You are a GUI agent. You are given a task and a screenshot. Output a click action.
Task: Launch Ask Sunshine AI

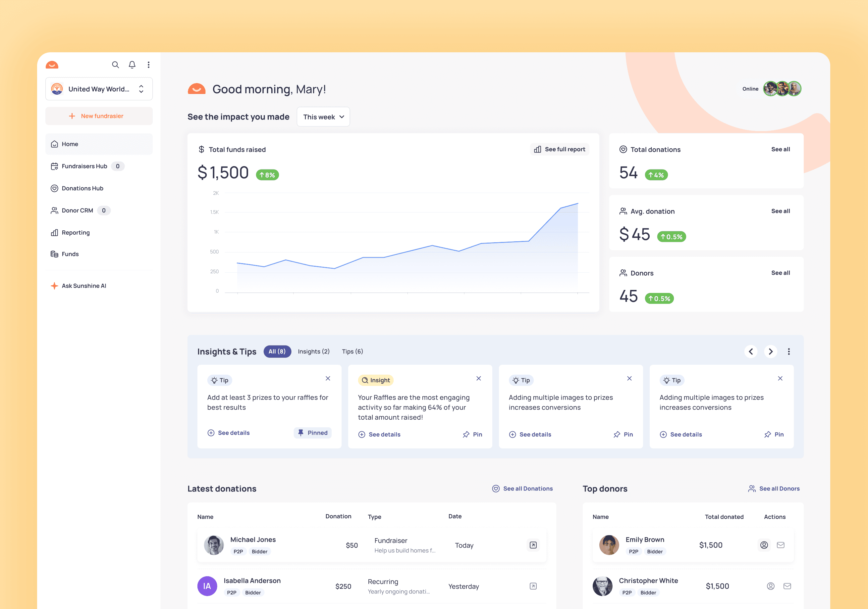pyautogui.click(x=83, y=286)
